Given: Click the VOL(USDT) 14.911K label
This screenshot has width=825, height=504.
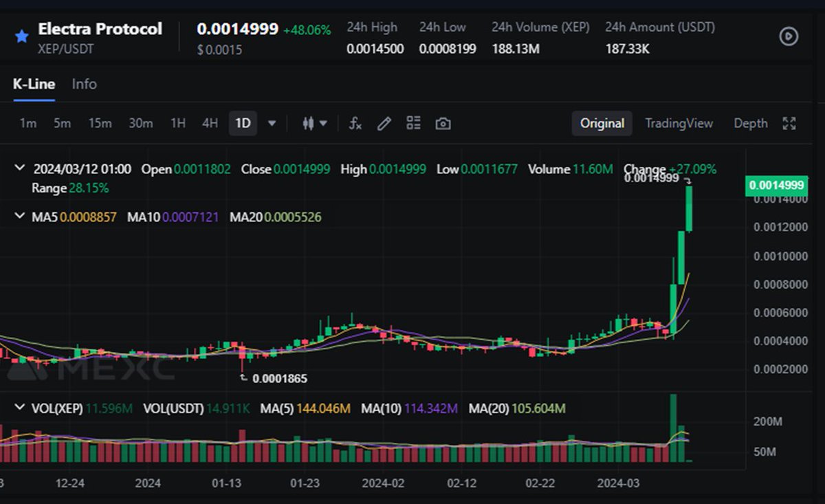Looking at the screenshot, I should 197,408.
